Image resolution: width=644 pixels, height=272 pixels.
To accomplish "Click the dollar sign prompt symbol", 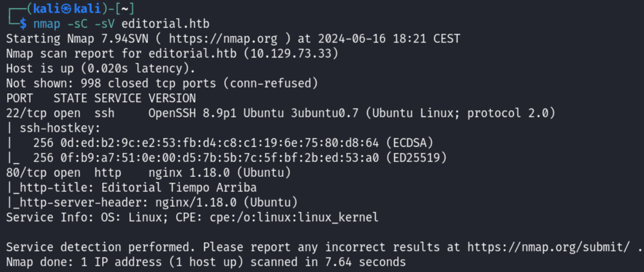I will pyautogui.click(x=23, y=24).
